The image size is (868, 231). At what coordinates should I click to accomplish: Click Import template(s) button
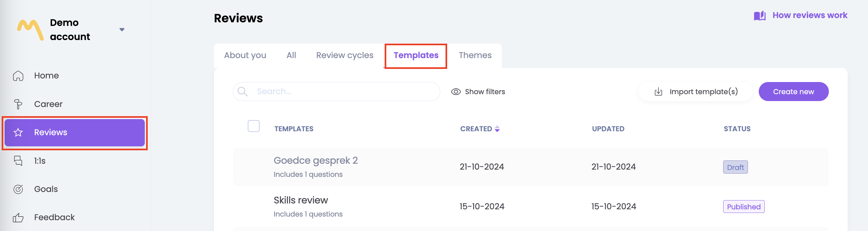(x=696, y=92)
